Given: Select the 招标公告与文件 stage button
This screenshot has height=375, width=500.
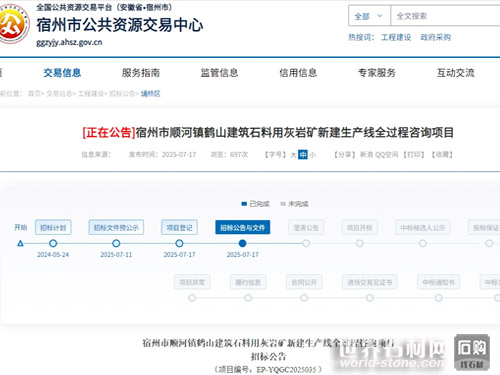Looking at the screenshot, I should (242, 227).
